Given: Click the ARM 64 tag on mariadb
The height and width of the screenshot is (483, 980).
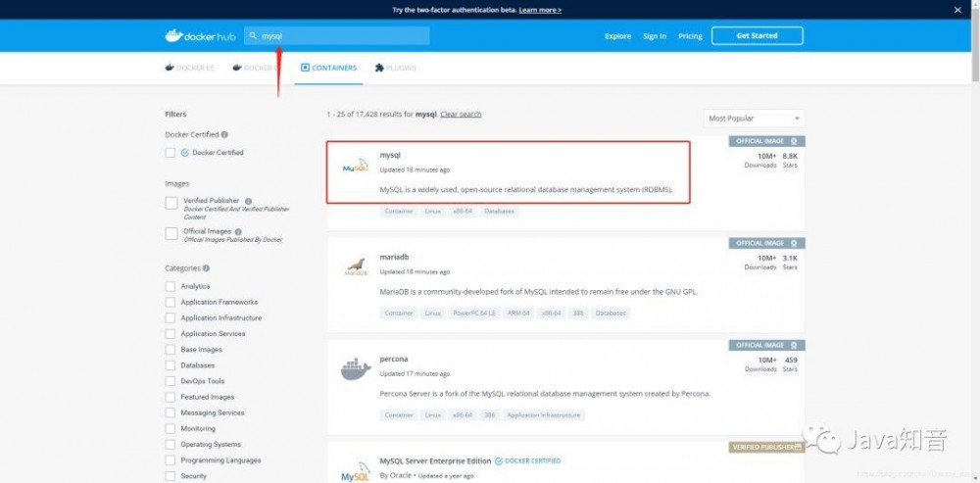Looking at the screenshot, I should pyautogui.click(x=518, y=314).
